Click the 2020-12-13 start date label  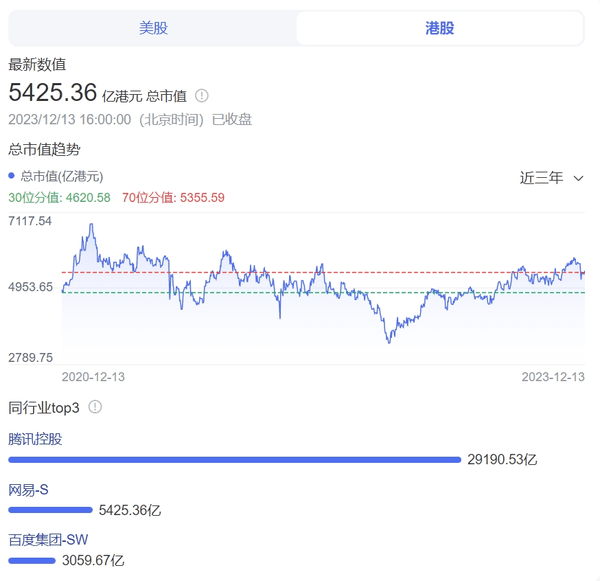coord(93,377)
